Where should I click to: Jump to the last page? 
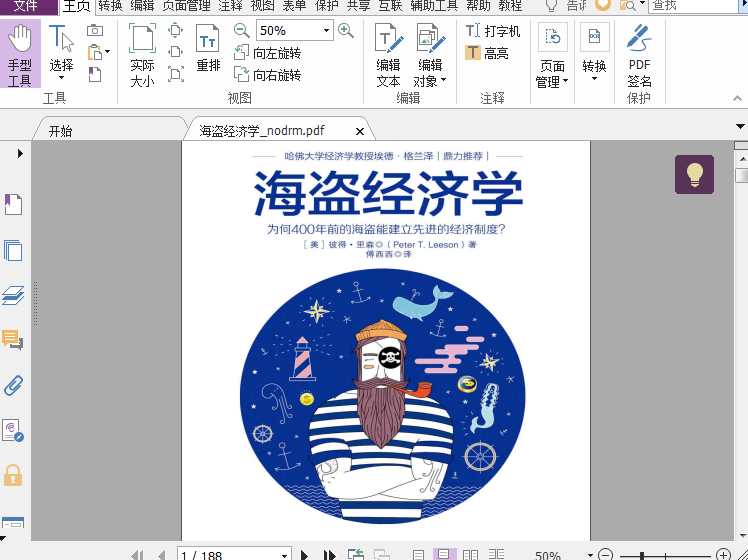329,555
